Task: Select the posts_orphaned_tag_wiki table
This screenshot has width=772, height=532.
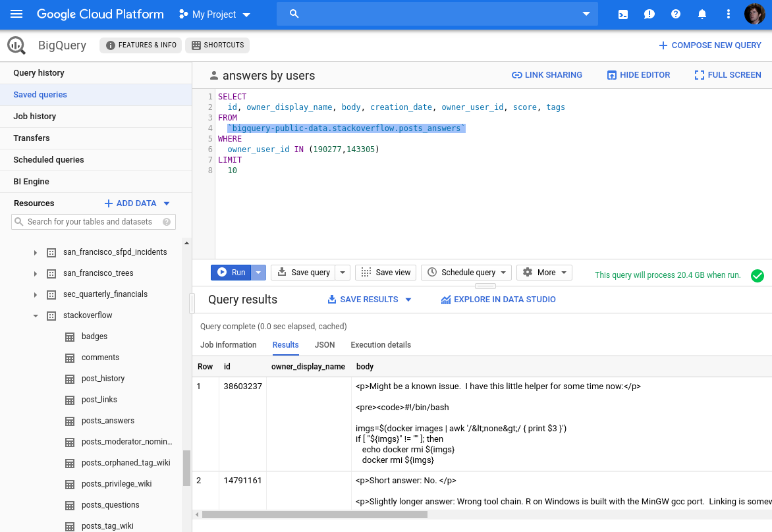Action: pos(126,463)
